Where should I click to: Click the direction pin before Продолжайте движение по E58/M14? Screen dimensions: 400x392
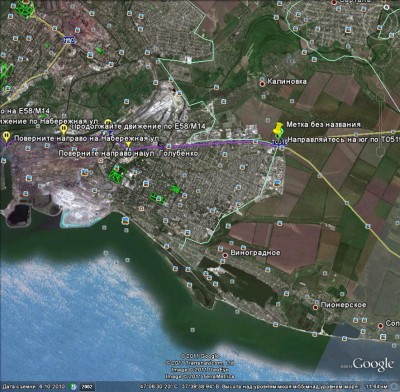pyautogui.click(x=63, y=129)
